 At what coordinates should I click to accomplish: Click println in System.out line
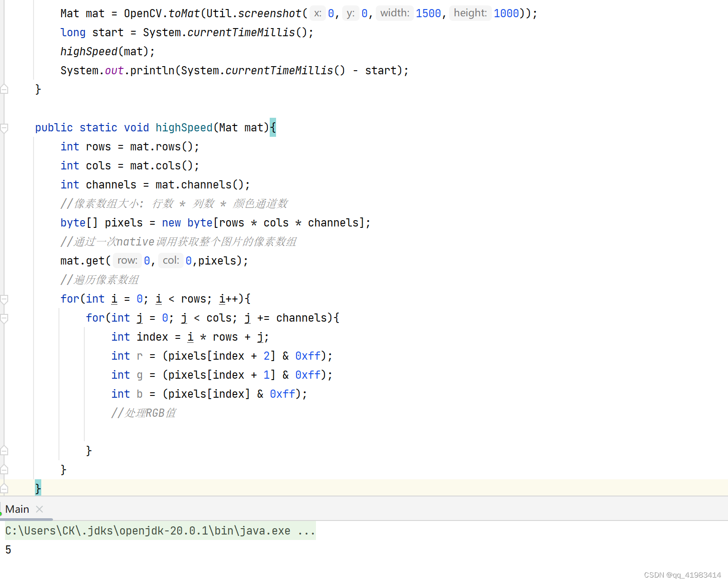click(152, 71)
